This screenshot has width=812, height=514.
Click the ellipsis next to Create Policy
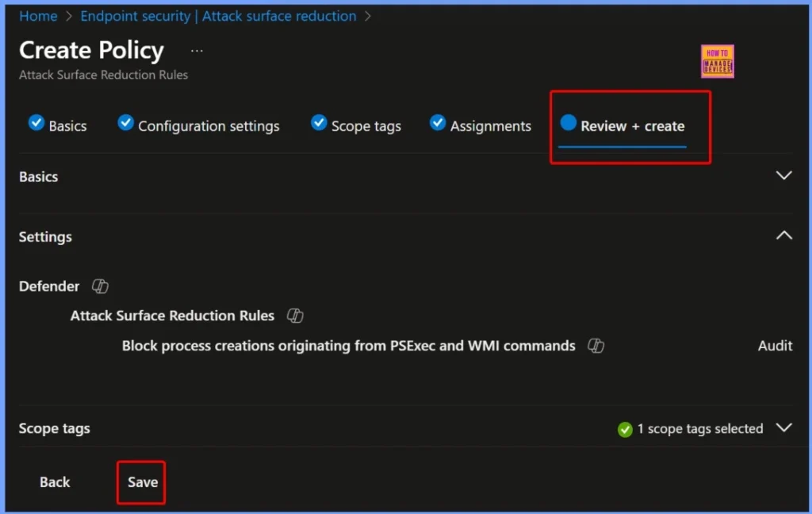196,50
